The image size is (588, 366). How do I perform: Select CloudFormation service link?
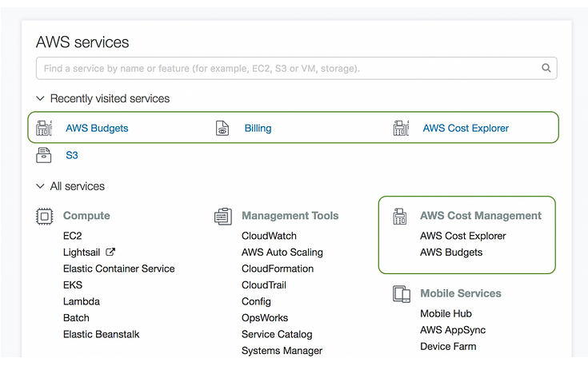pyautogui.click(x=278, y=269)
